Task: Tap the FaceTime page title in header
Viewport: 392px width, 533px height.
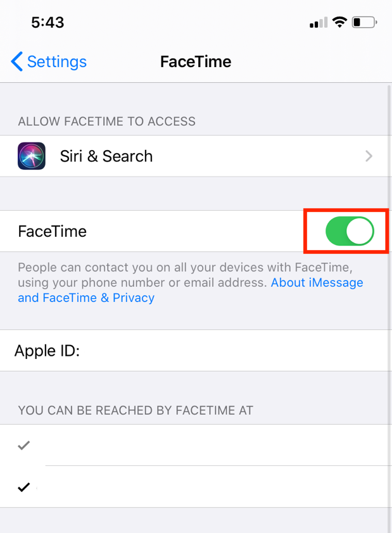Action: pos(196,61)
